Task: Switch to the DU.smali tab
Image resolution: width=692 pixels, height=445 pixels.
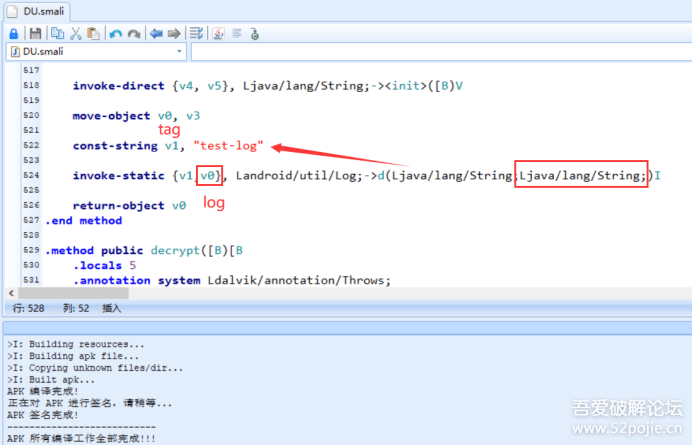Action: pyautogui.click(x=37, y=11)
